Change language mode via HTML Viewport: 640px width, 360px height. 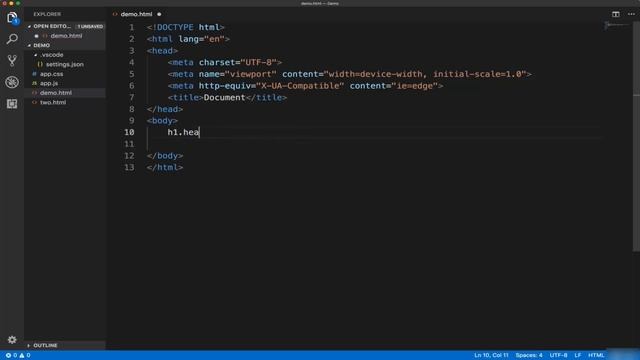coord(596,356)
